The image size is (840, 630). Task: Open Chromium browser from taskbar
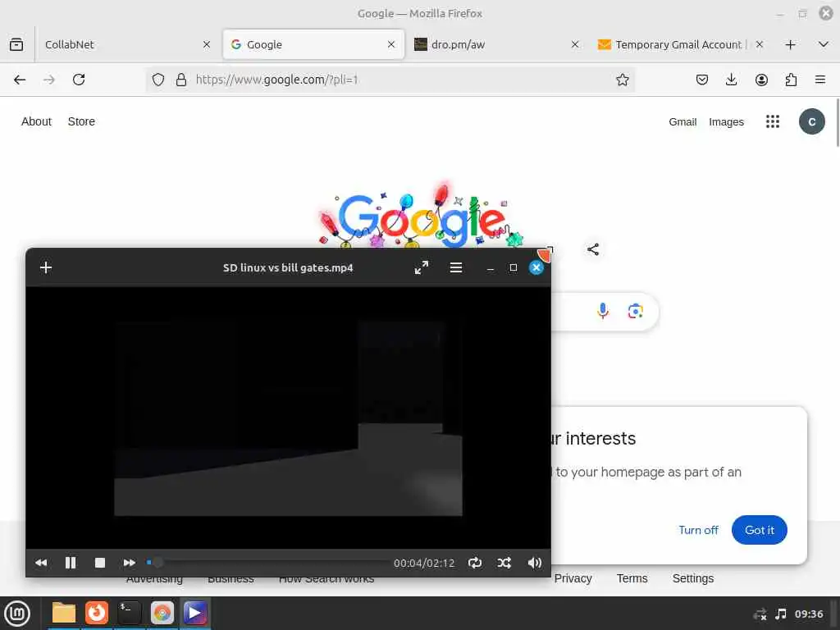162,613
